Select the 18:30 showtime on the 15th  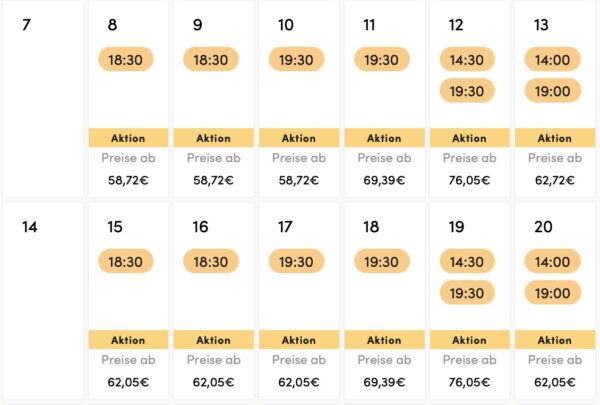tap(126, 261)
